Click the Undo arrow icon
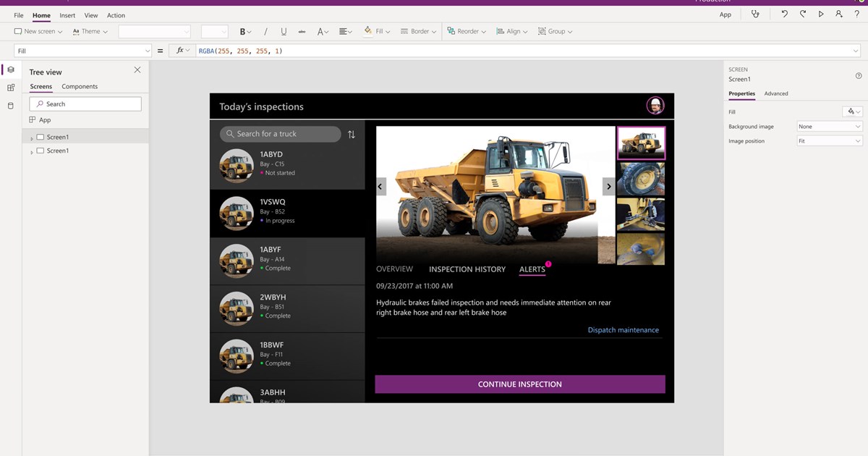868x456 pixels. click(784, 14)
